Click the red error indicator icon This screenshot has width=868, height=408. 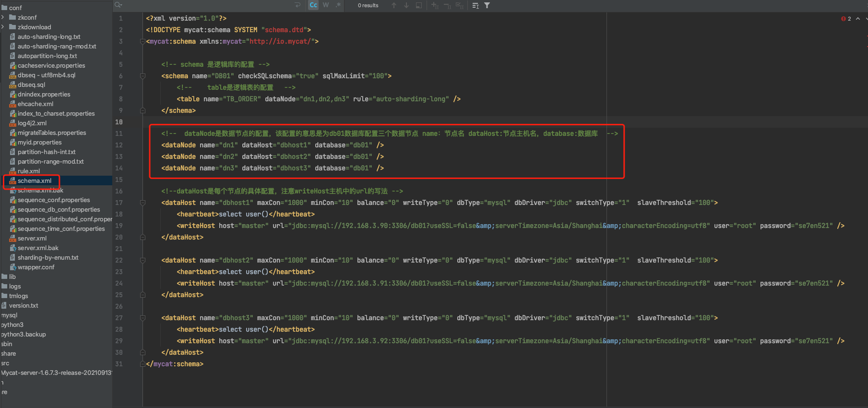[843, 19]
